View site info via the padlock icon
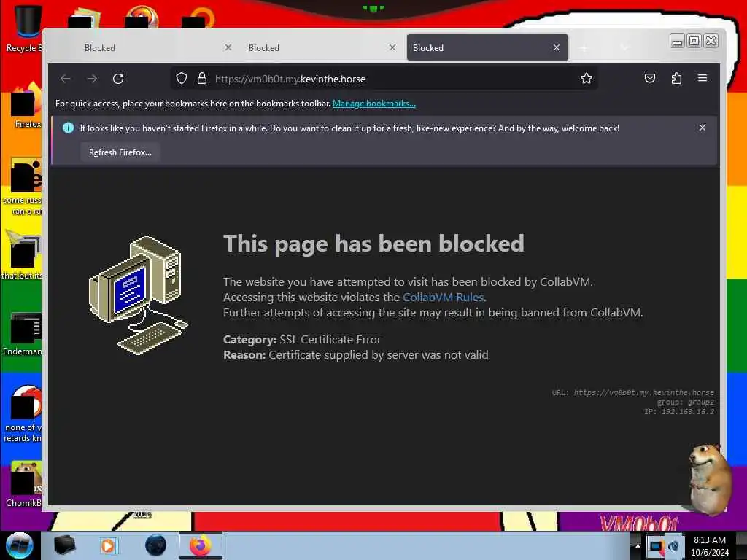The width and height of the screenshot is (747, 560). [x=202, y=79]
